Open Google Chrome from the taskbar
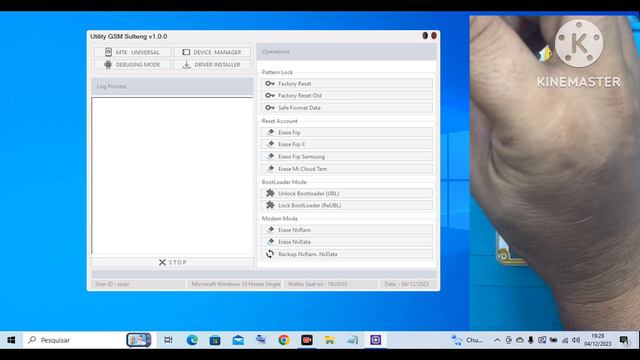This screenshot has height=360, width=640. point(284,340)
